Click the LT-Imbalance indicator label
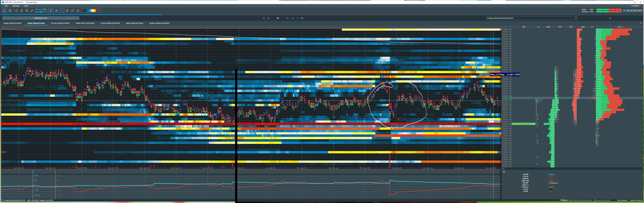The width and height of the screenshot is (644, 203). [x=553, y=183]
